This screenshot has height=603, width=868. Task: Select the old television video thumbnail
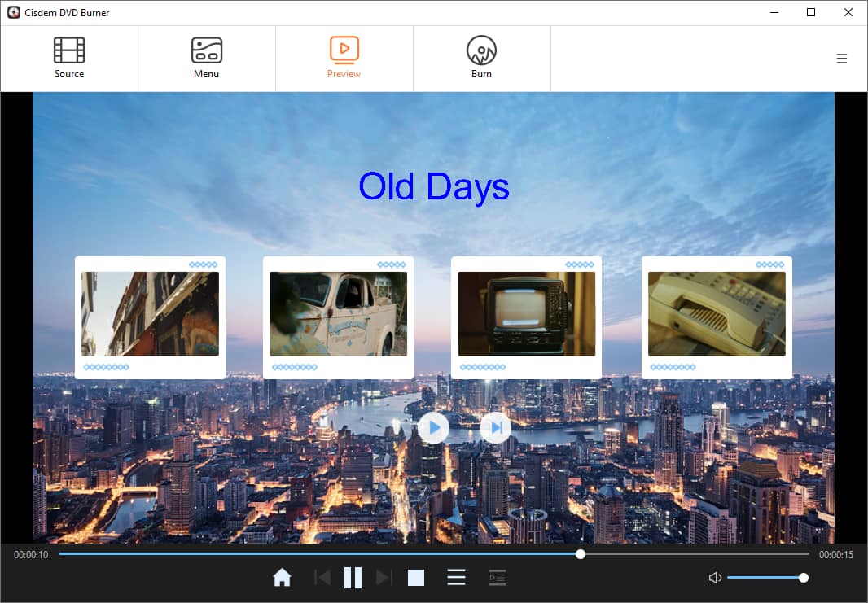coord(526,314)
